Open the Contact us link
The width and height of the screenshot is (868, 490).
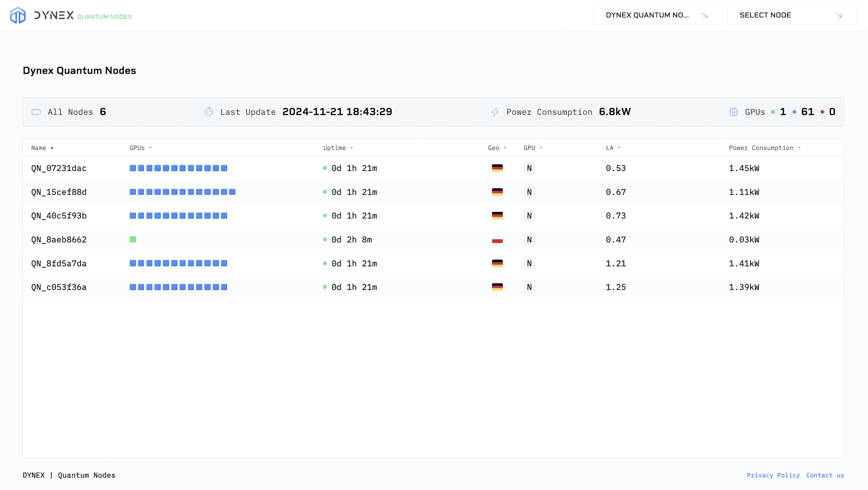825,475
